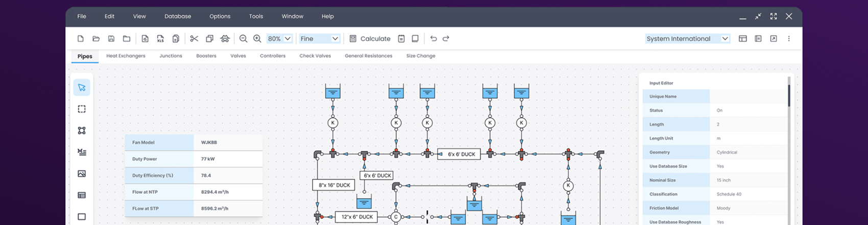Click the Length value '2'

pyautogui.click(x=718, y=124)
